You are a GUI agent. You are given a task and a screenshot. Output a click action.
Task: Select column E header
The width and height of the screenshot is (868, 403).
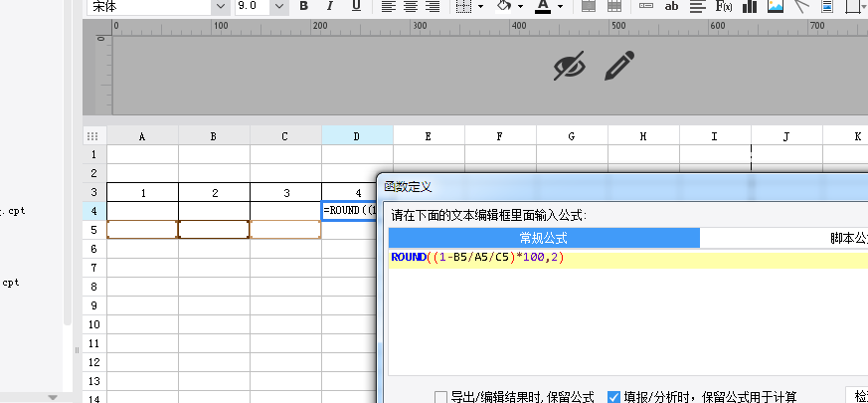coord(429,135)
